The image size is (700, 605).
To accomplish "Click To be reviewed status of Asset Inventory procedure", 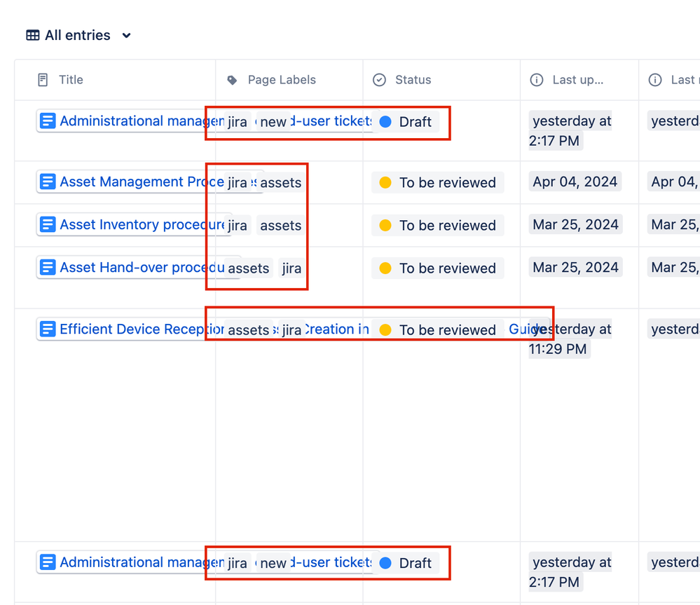I will pyautogui.click(x=438, y=226).
